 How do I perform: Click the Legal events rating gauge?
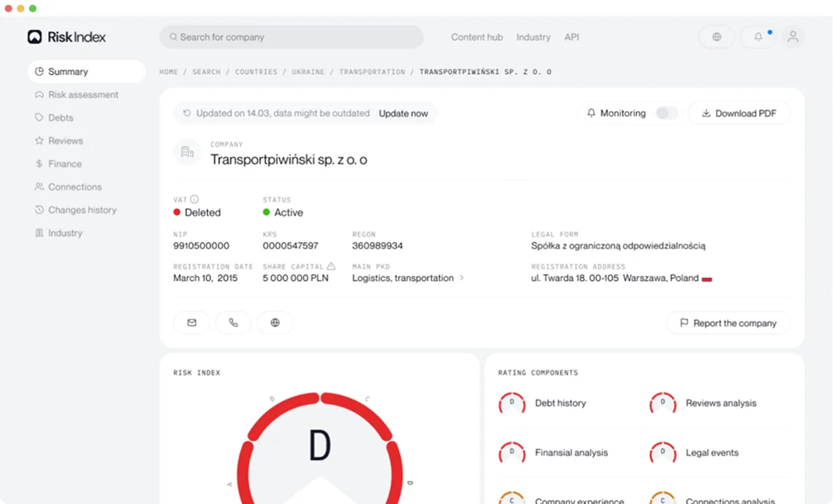pyautogui.click(x=663, y=452)
